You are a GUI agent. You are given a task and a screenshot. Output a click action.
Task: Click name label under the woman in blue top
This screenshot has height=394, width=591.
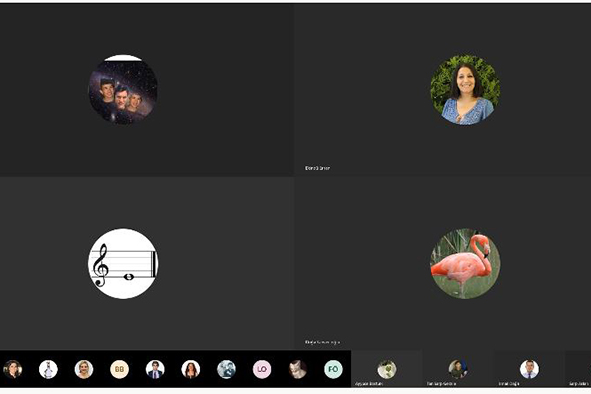pyautogui.click(x=317, y=168)
